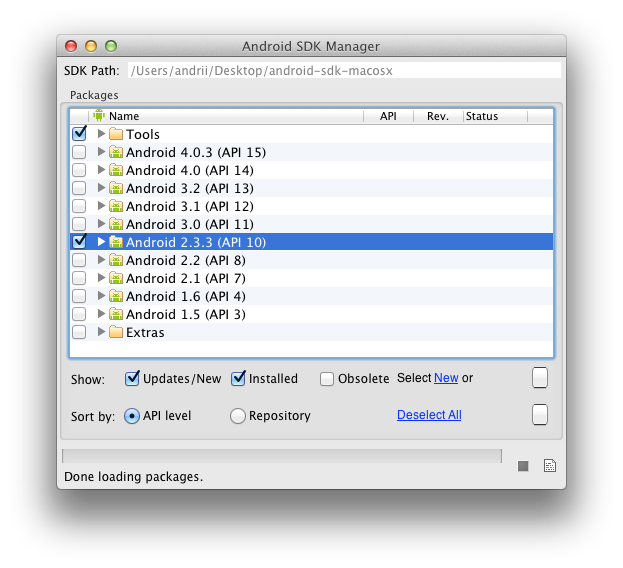The height and width of the screenshot is (568, 623).
Task: Select the API level sort option
Action: [x=132, y=416]
